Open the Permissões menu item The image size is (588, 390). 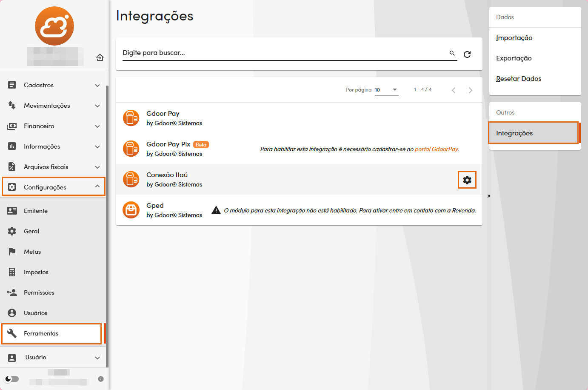(x=53, y=292)
